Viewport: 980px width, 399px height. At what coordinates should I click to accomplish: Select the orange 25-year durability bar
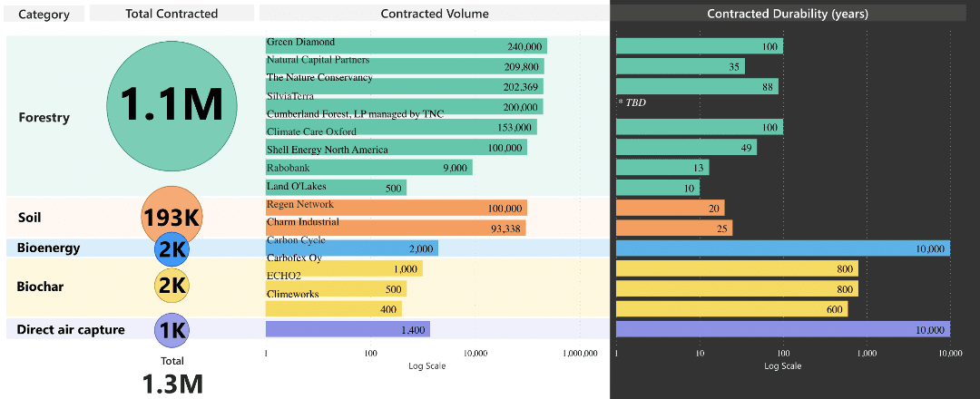click(x=674, y=228)
